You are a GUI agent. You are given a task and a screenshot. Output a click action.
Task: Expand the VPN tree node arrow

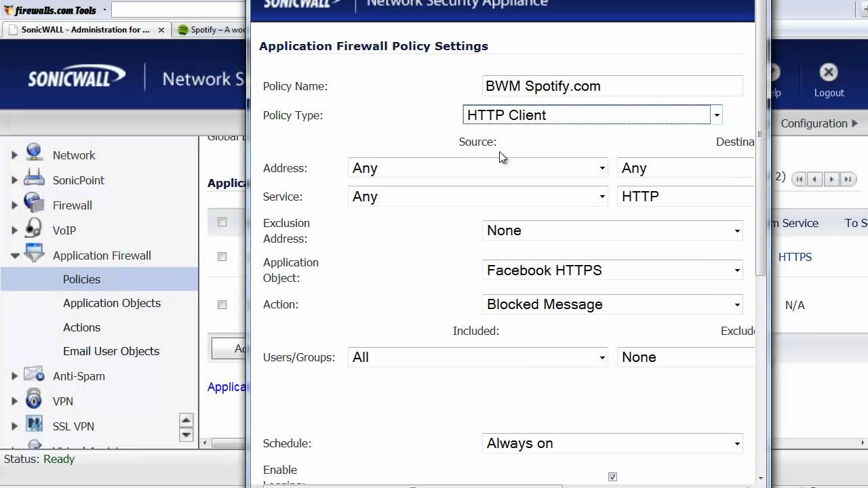14,401
